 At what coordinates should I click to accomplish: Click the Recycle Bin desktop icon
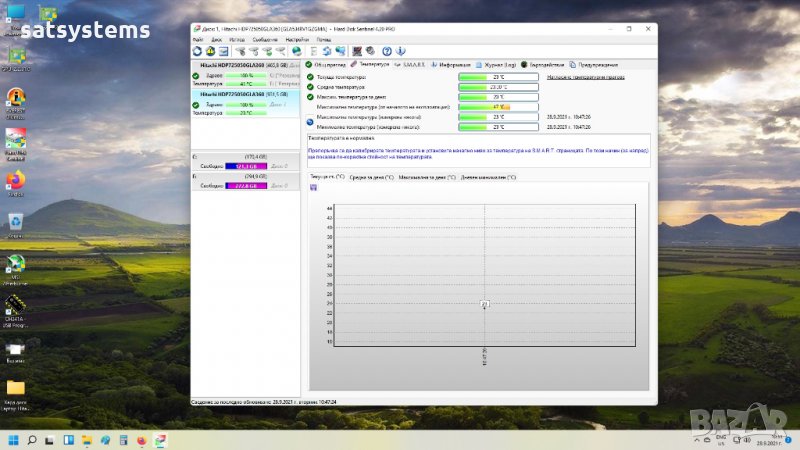click(x=15, y=223)
